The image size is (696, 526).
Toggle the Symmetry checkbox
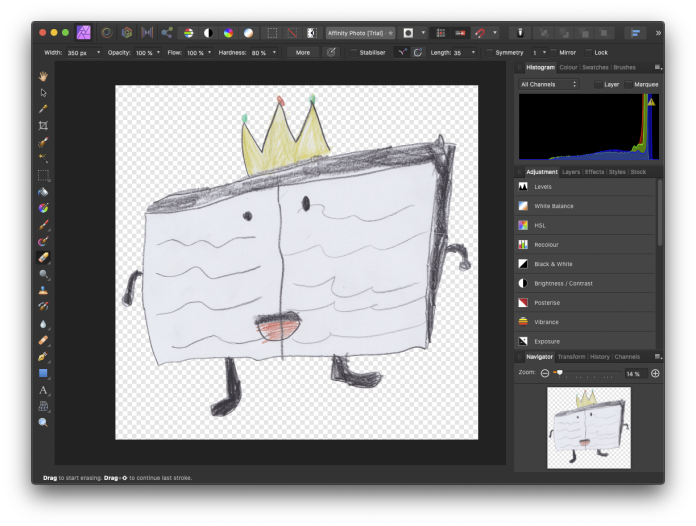coord(488,52)
